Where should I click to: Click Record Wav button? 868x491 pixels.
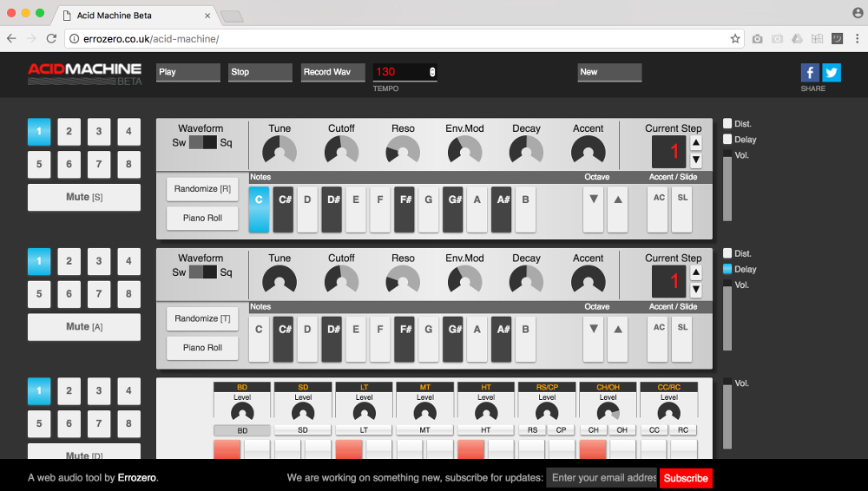tap(332, 72)
